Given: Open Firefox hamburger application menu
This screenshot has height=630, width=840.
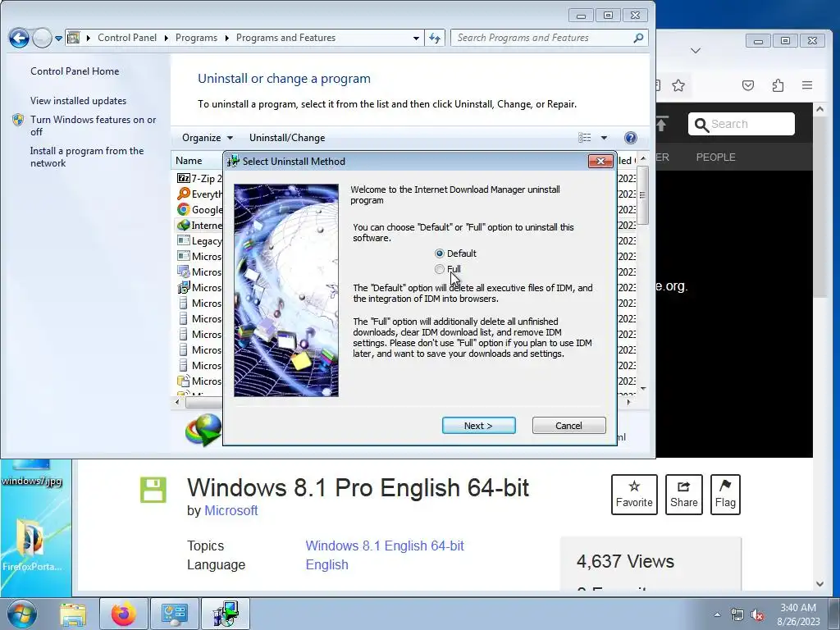Looking at the screenshot, I should coord(807,85).
